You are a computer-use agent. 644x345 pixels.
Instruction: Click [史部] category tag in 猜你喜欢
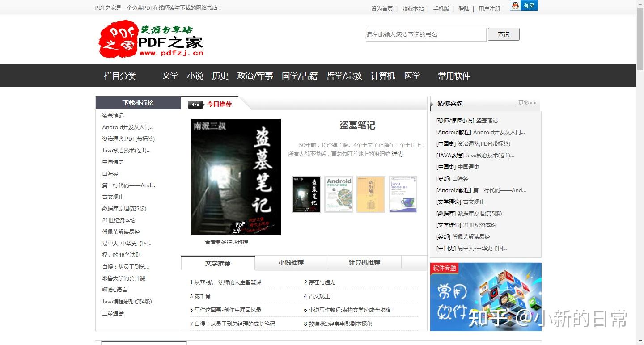pyautogui.click(x=443, y=179)
